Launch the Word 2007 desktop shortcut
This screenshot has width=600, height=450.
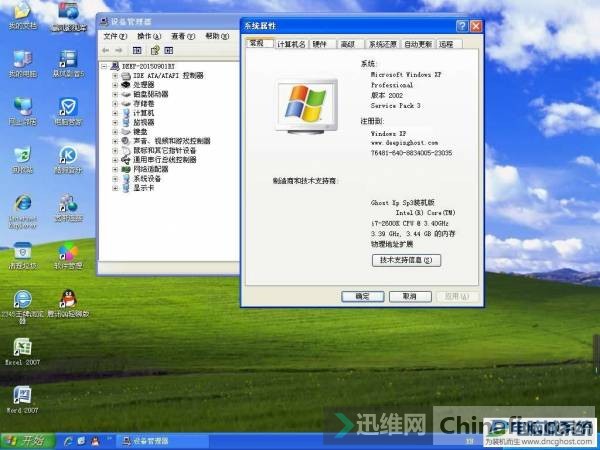pos(23,399)
